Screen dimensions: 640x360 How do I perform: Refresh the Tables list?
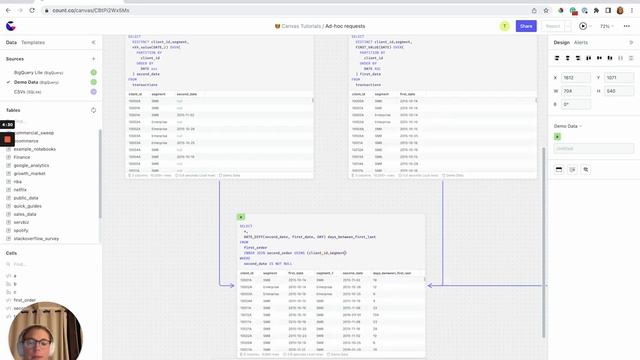(93, 110)
